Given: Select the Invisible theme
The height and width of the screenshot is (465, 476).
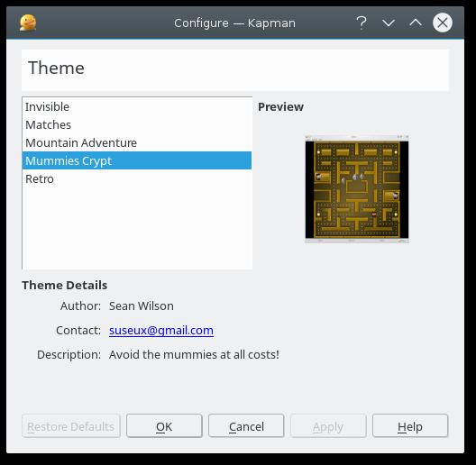Looking at the screenshot, I should pyautogui.click(x=137, y=107).
